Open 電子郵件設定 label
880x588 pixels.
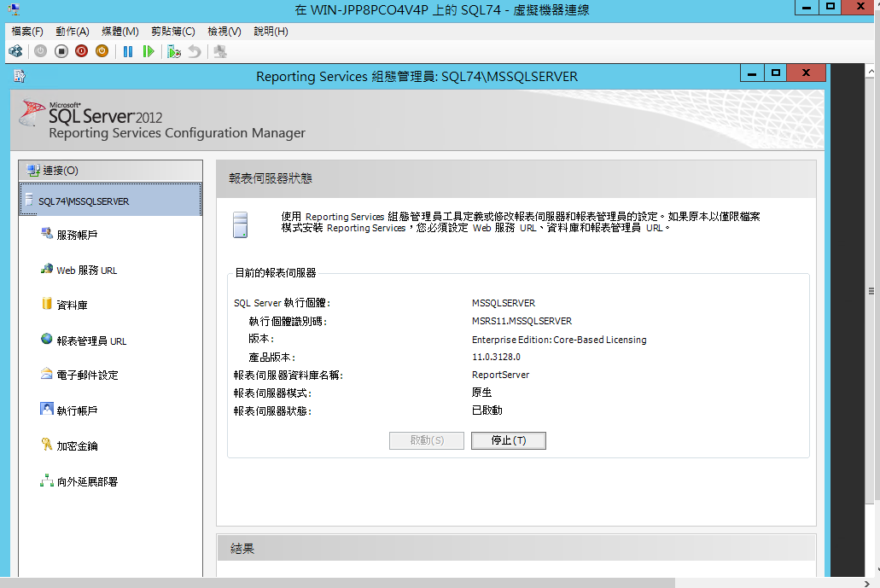point(88,376)
